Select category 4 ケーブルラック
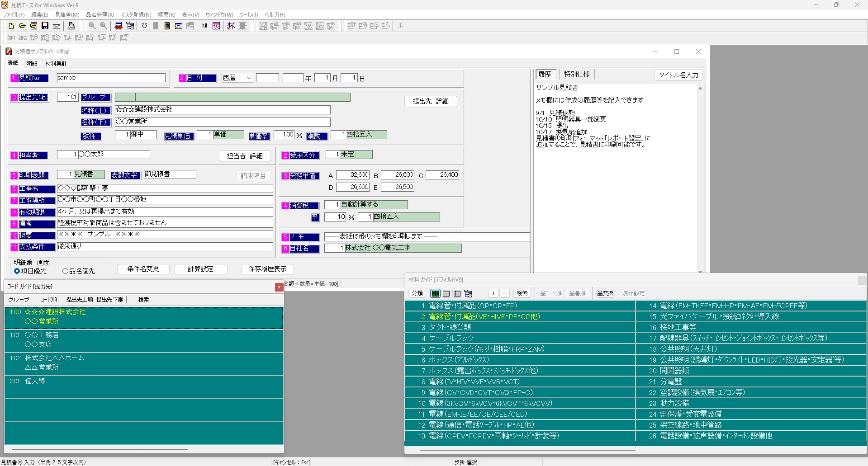The width and height of the screenshot is (868, 466). (x=520, y=338)
